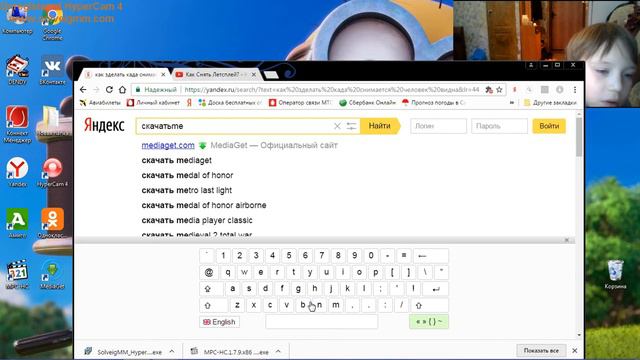Screen dimensions: 640x360
Task: Toggle right shift on virtual keyboard
Action: [x=429, y=305]
